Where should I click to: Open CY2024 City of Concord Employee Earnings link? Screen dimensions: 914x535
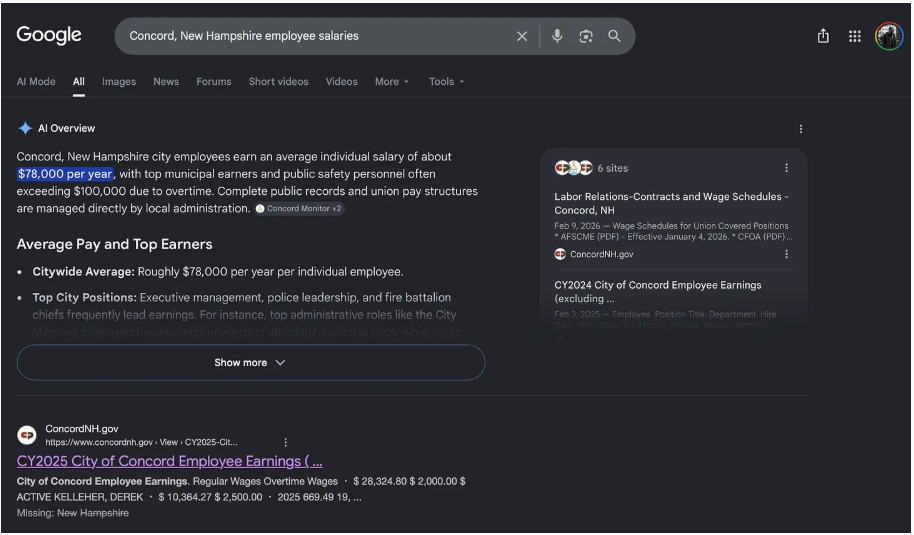(x=658, y=291)
